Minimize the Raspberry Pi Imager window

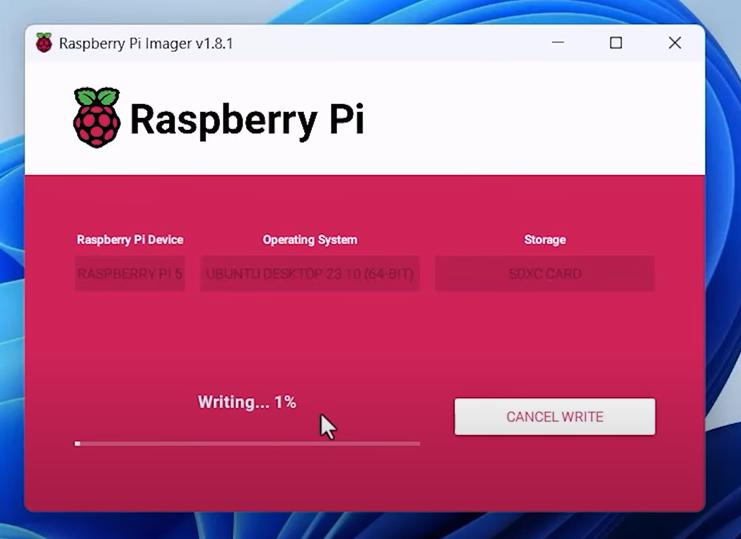[558, 43]
